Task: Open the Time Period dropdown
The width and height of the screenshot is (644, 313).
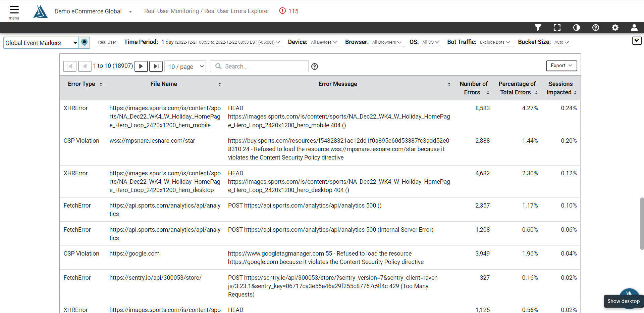Action: coord(221,42)
